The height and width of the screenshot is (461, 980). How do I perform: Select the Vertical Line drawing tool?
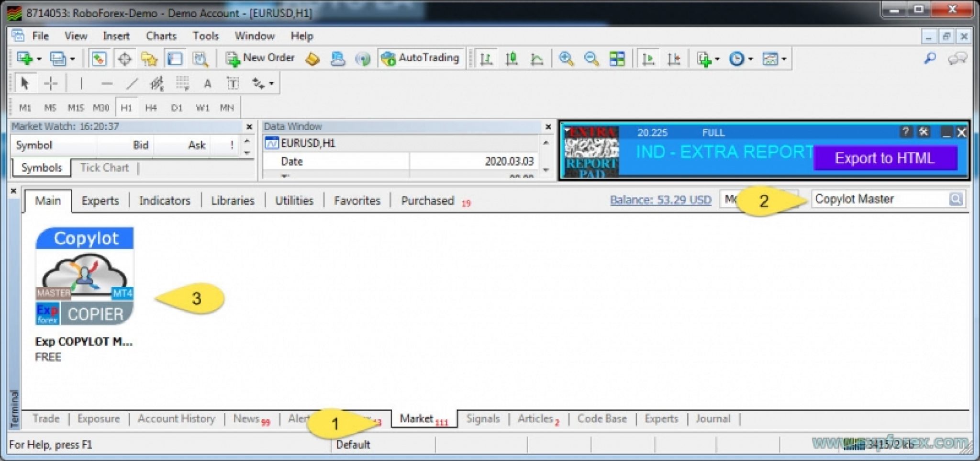click(x=81, y=84)
